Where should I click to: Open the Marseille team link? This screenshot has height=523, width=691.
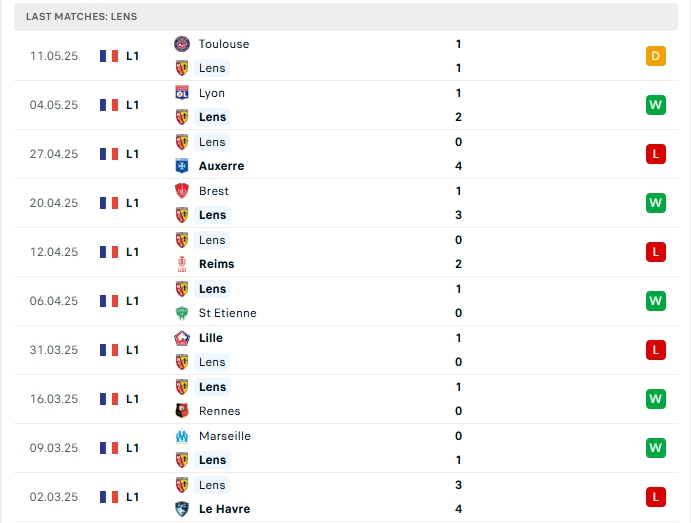point(225,436)
